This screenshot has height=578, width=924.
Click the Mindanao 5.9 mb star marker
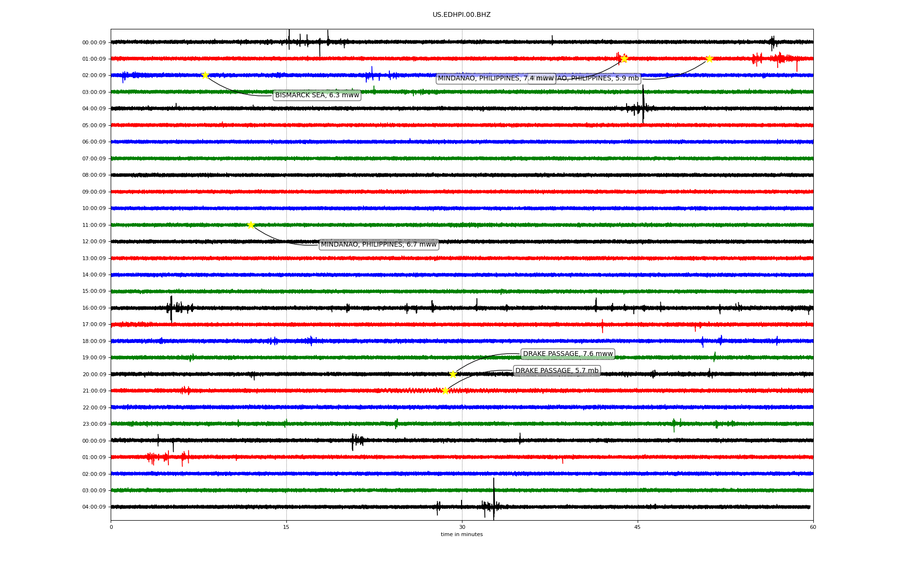[709, 59]
